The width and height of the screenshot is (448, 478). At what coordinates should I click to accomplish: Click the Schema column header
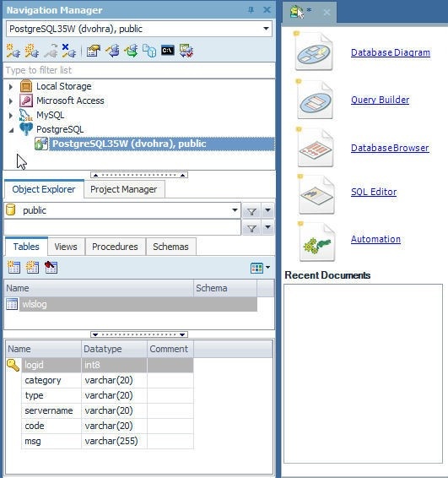pos(225,288)
